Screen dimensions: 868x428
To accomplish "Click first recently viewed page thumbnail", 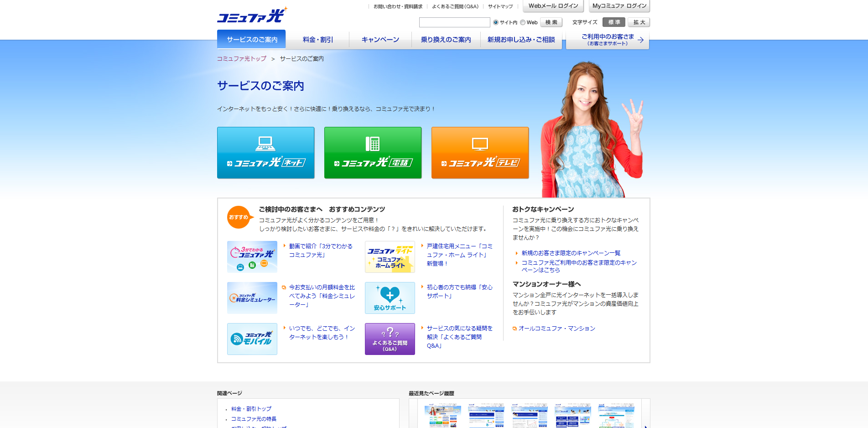I will point(442,416).
